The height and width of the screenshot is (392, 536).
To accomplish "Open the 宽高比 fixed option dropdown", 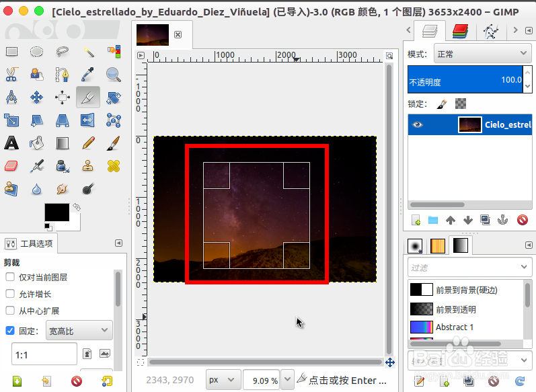I will coord(79,331).
